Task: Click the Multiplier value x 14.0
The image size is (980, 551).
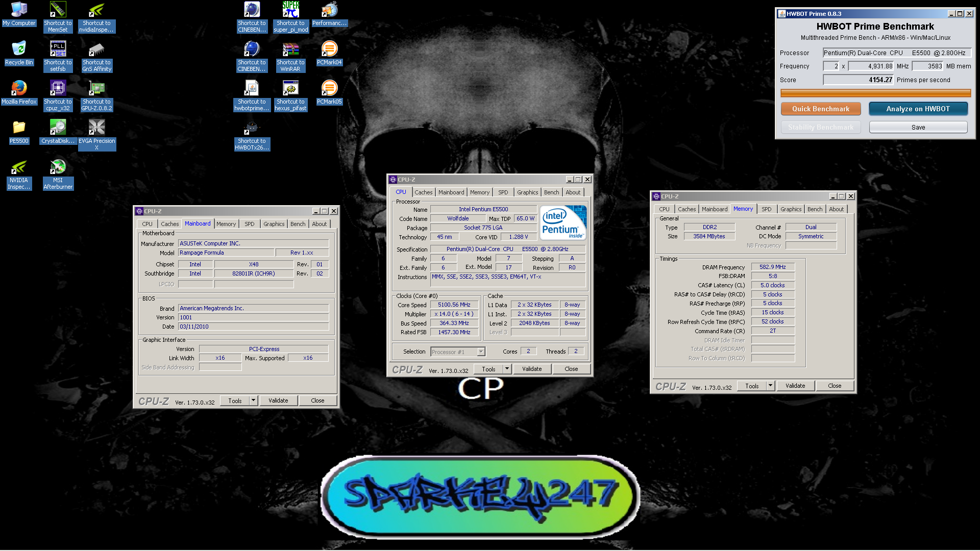Action: [x=454, y=314]
